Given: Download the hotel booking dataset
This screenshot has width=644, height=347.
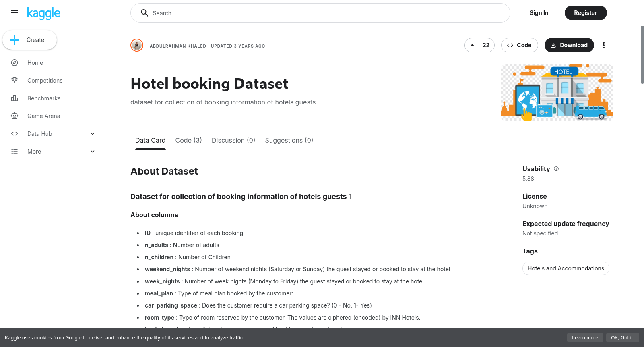Looking at the screenshot, I should [x=569, y=45].
